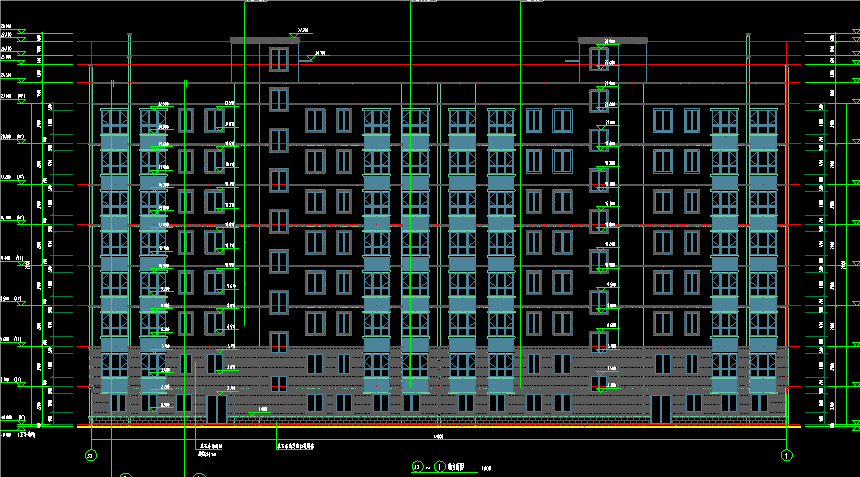Select the left rooftop lightning rod
This screenshot has width=860, height=477.
coord(129,58)
